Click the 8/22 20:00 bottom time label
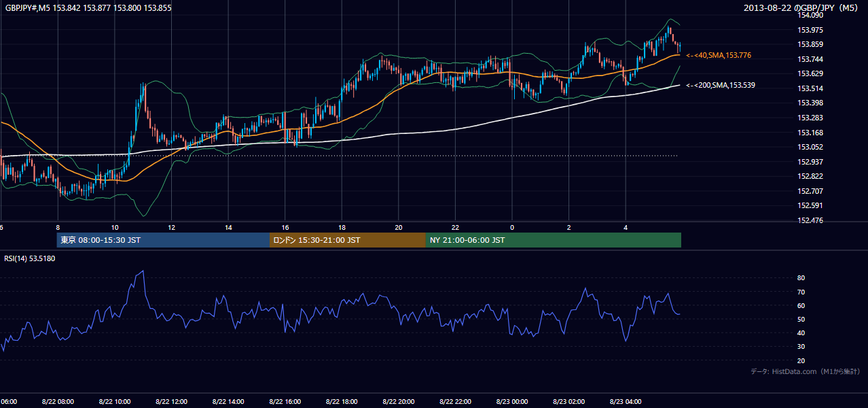Screen dimensions: 868x408 [x=399, y=402]
